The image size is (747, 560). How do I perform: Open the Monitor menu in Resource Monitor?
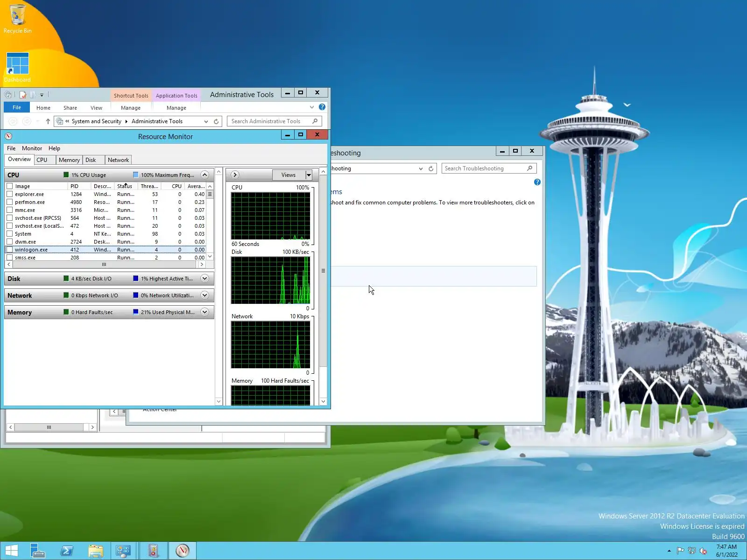click(32, 148)
